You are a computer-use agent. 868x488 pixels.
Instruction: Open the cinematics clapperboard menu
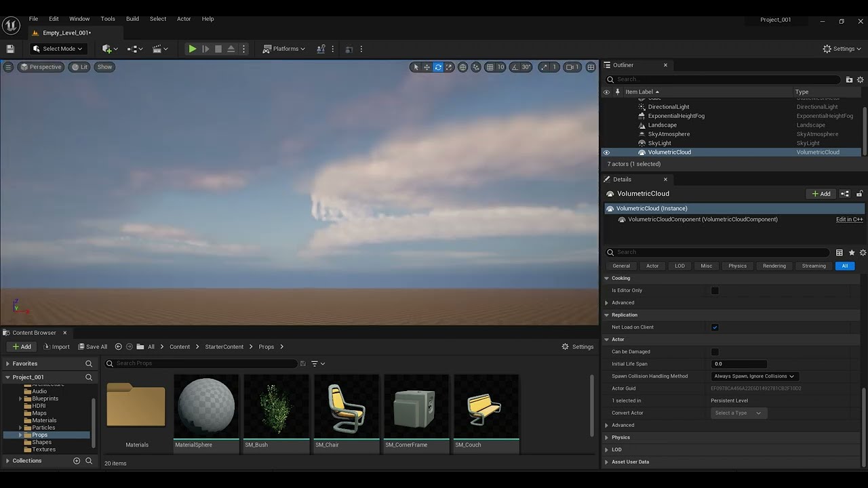click(160, 49)
